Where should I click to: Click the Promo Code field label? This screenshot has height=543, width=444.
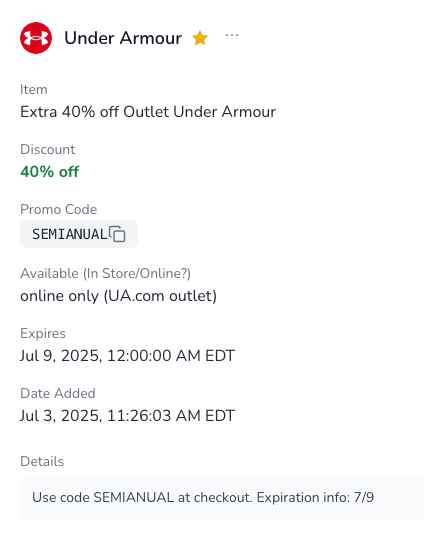pyautogui.click(x=59, y=210)
